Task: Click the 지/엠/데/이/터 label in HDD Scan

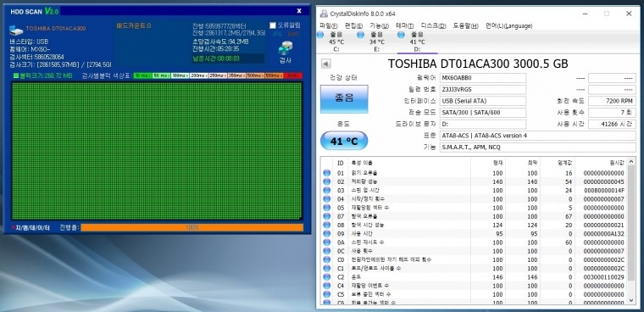Action: click(31, 227)
